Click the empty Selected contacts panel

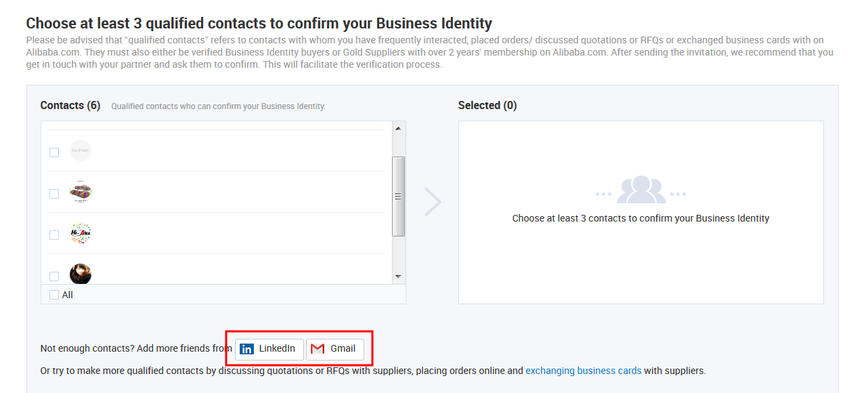[641, 212]
